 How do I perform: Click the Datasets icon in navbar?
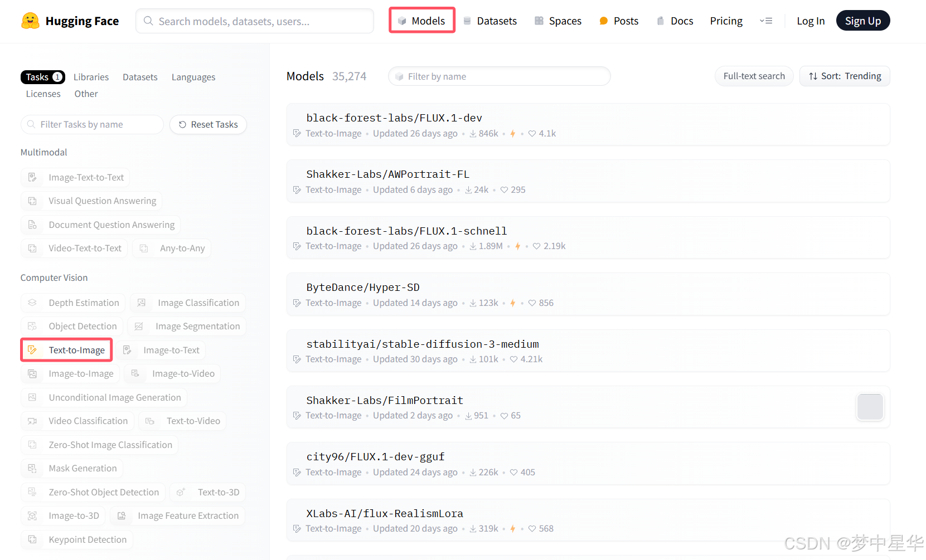click(x=467, y=21)
